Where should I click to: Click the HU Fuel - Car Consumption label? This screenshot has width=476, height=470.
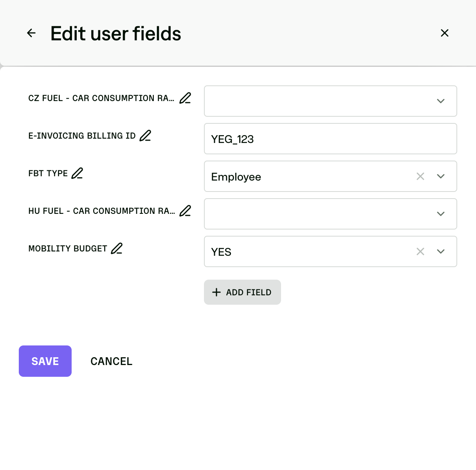coord(102,211)
